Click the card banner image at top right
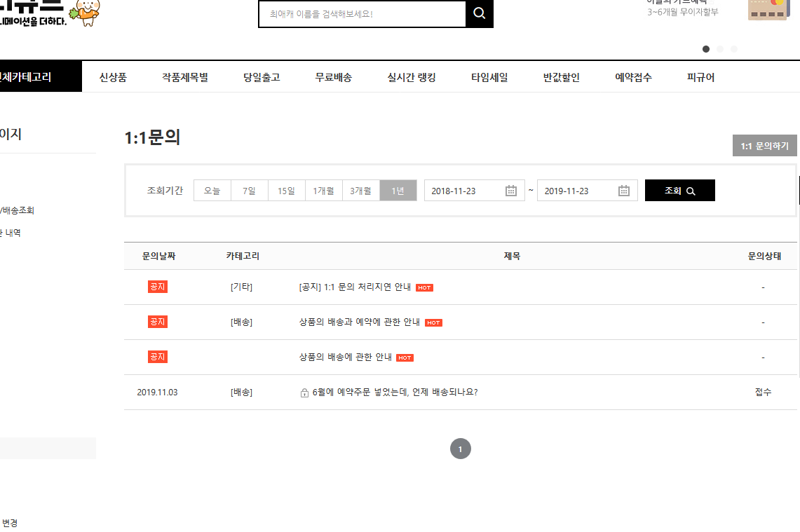The height and width of the screenshot is (532, 800). [x=767, y=11]
